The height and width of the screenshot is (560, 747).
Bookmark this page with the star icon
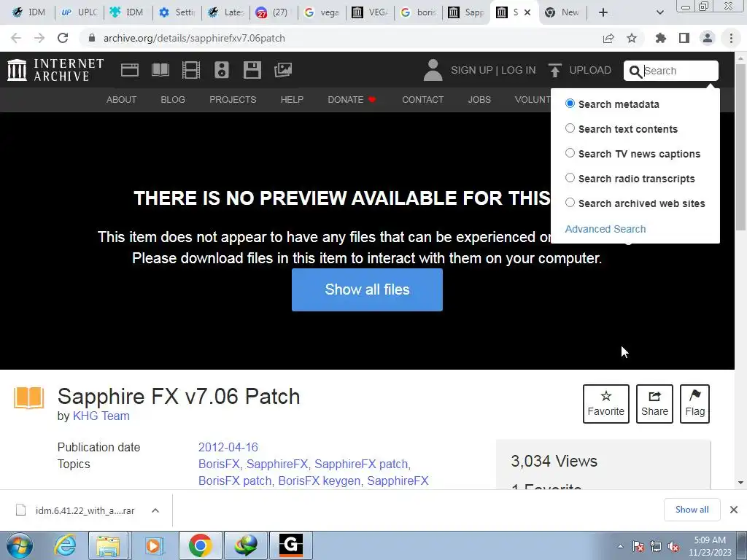click(x=632, y=38)
